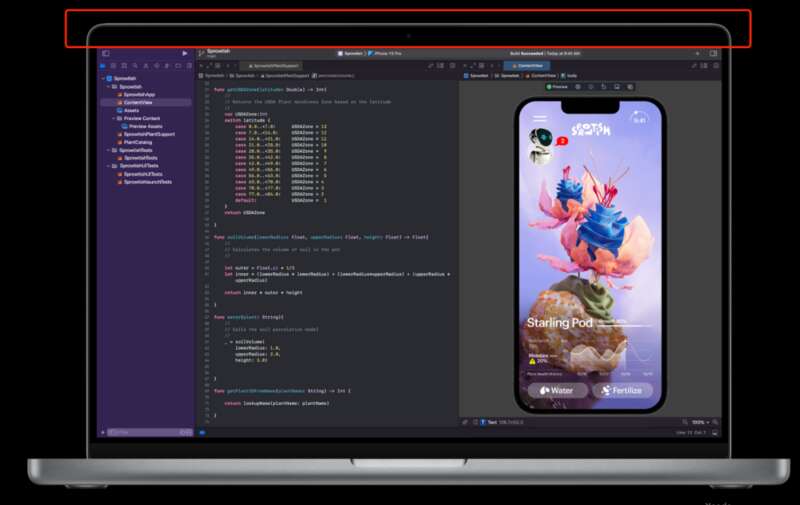The width and height of the screenshot is (800, 505).
Task: Choose the Sprowtish scheme in the toolbar
Action: [350, 53]
